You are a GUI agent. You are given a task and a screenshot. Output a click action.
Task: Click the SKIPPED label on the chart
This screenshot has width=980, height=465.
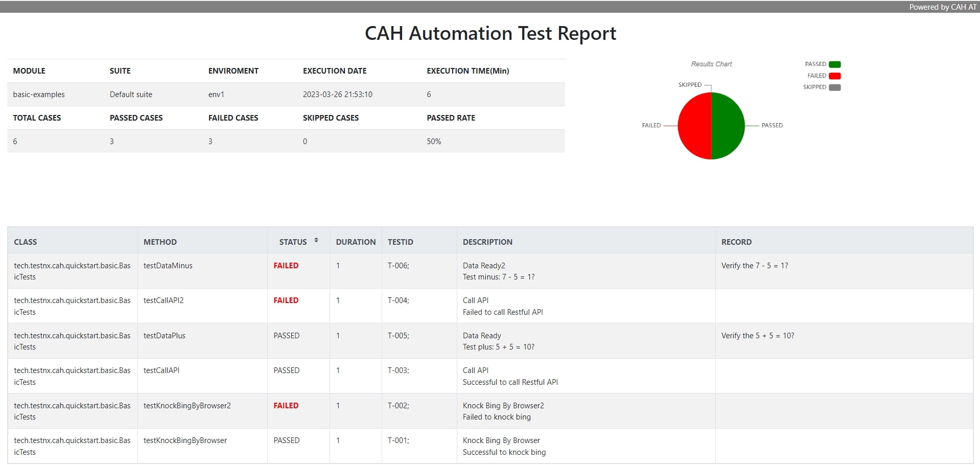pyautogui.click(x=690, y=84)
